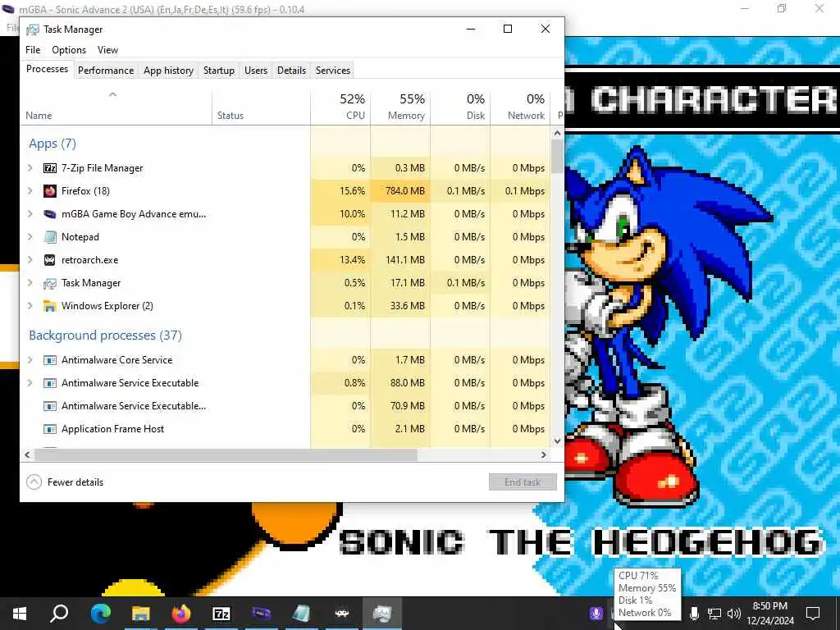Sort processes by the Network column
Screen dimensions: 840x630
[x=521, y=107]
